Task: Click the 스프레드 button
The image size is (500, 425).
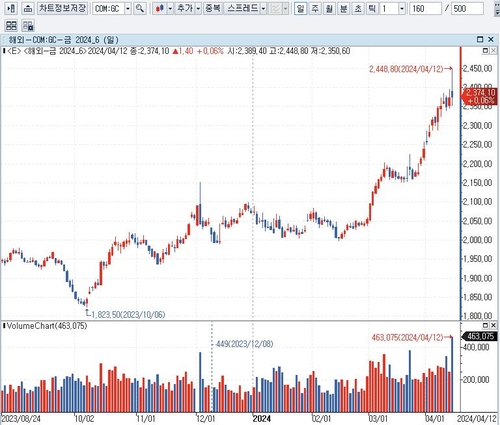Action: click(242, 8)
